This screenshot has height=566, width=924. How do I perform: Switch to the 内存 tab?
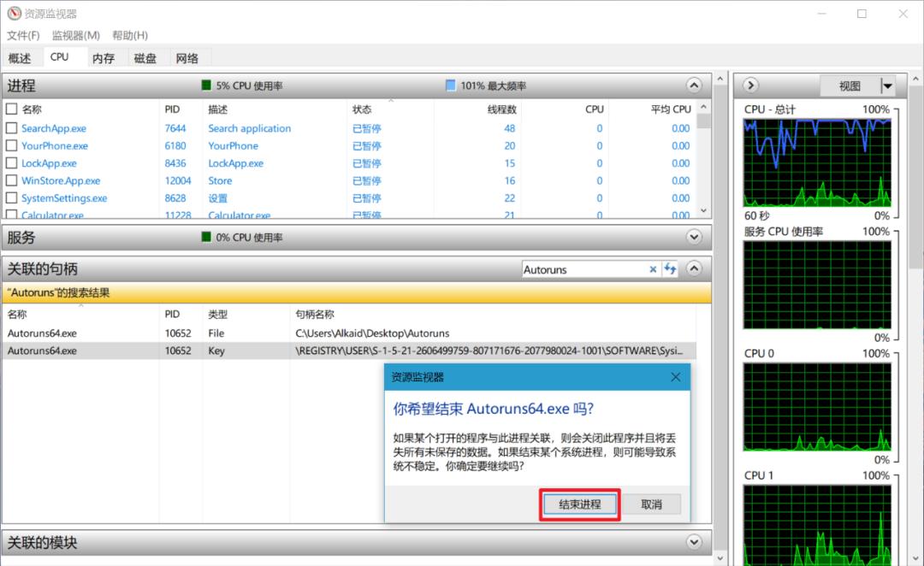tap(103, 57)
